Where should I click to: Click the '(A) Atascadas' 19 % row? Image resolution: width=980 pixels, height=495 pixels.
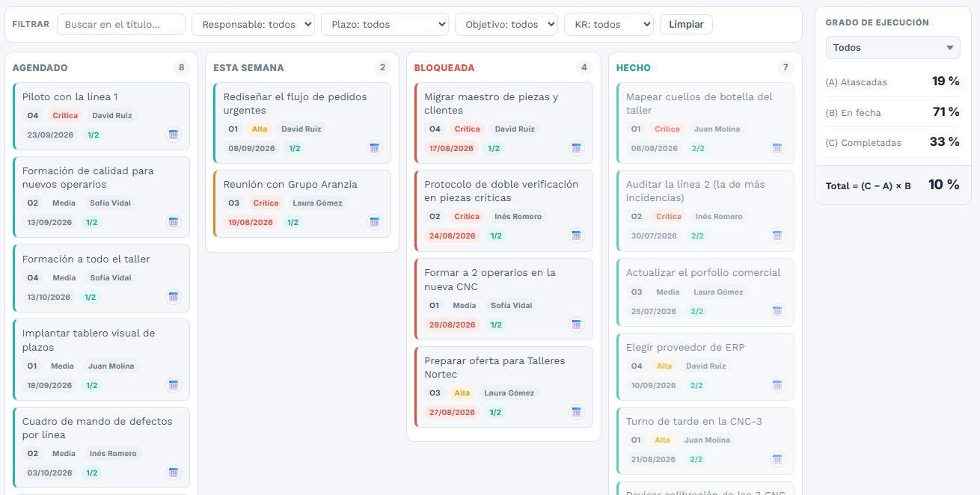tap(892, 82)
